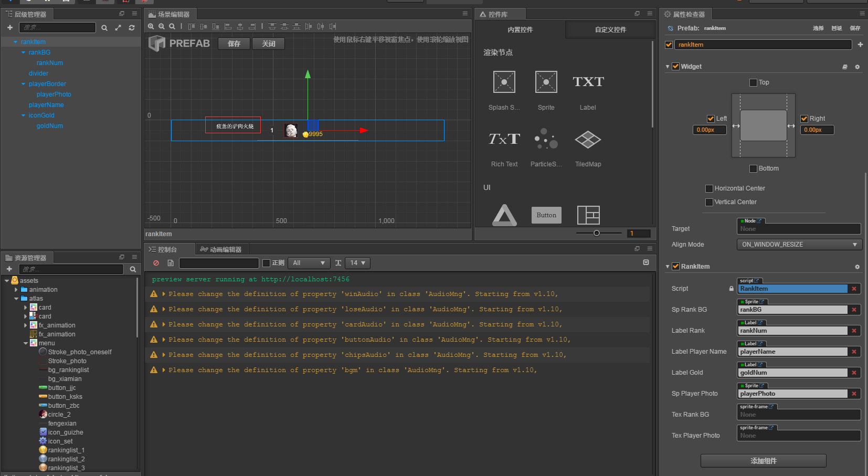Click the prefab 保存 button in scene
This screenshot has width=868, height=476.
(x=234, y=44)
